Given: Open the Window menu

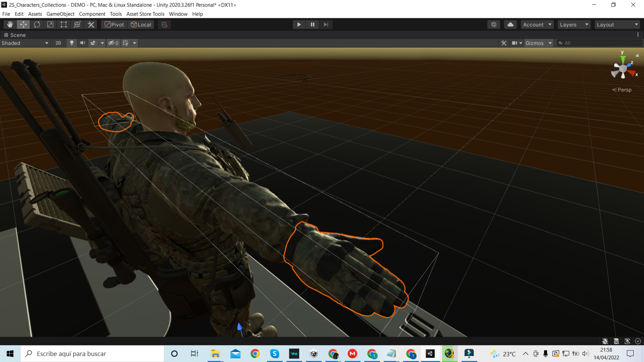Looking at the screenshot, I should pyautogui.click(x=178, y=14).
